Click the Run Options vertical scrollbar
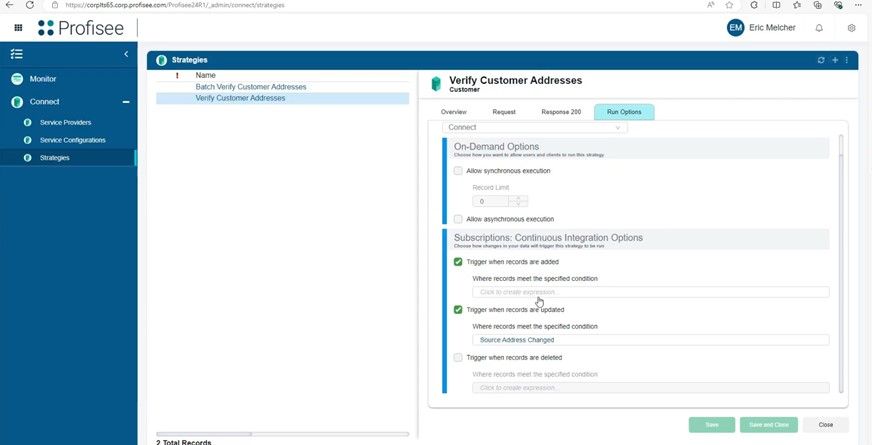Screen dimensions: 872x445 [841, 263]
